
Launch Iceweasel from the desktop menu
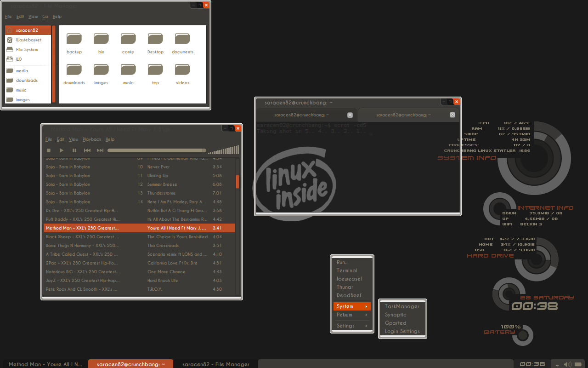click(352, 279)
